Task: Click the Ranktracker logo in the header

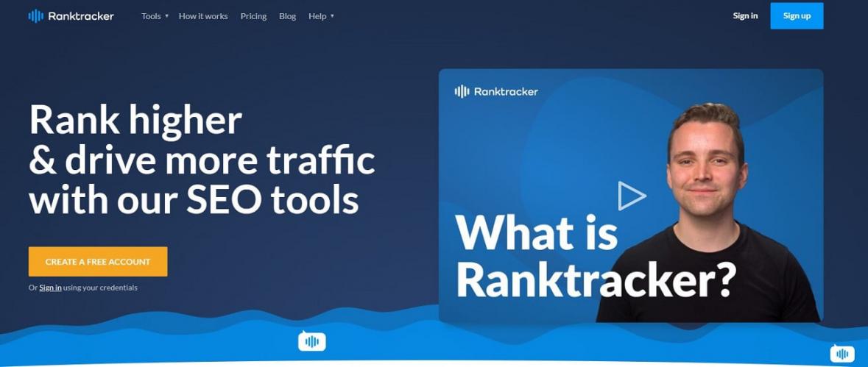Action: coord(71,16)
